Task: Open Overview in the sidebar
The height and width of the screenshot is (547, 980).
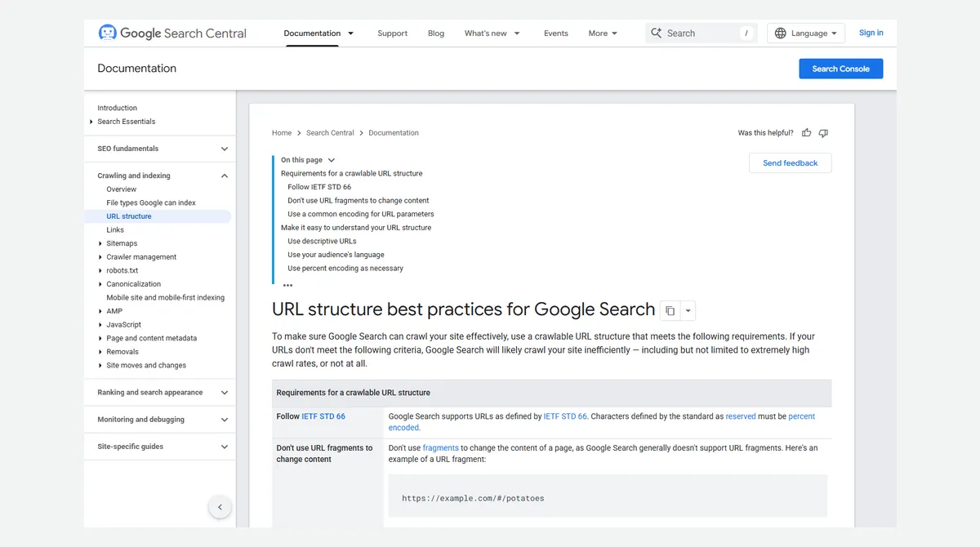Action: pyautogui.click(x=122, y=189)
